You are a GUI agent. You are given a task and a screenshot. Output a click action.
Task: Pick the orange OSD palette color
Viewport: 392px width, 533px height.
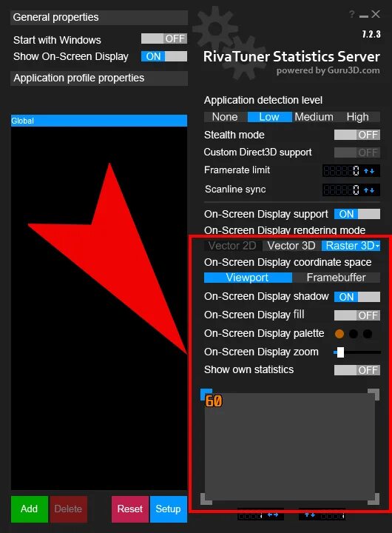tap(339, 334)
